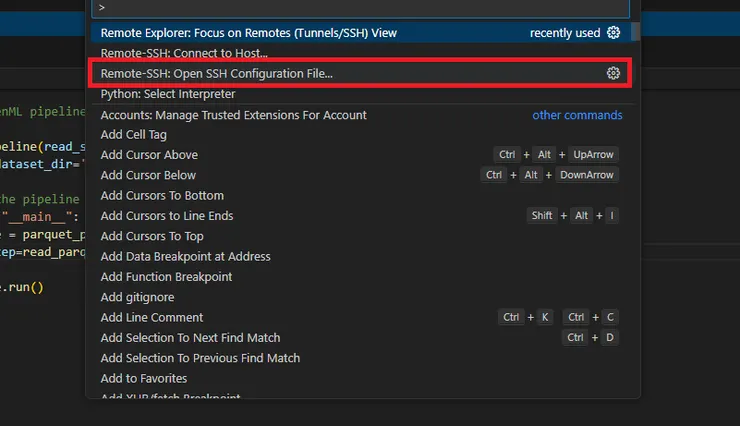Open Accounts: Manage Trusted Extensions For Account
The image size is (740, 426).
tap(361, 115)
